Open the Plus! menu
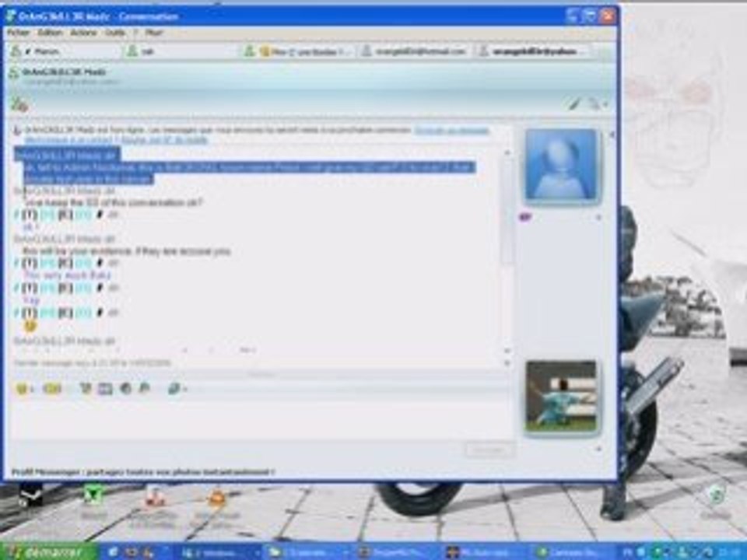This screenshot has height=560, width=747. pyautogui.click(x=154, y=33)
